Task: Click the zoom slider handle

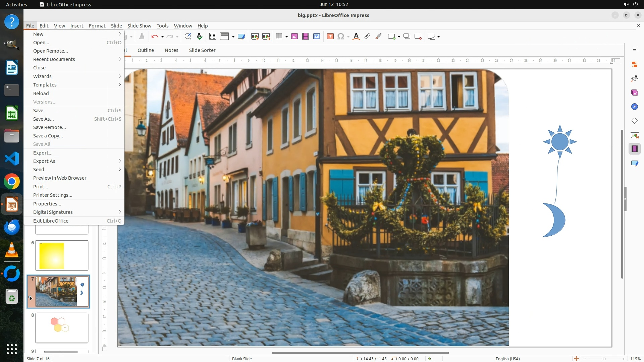Action: (x=604, y=359)
